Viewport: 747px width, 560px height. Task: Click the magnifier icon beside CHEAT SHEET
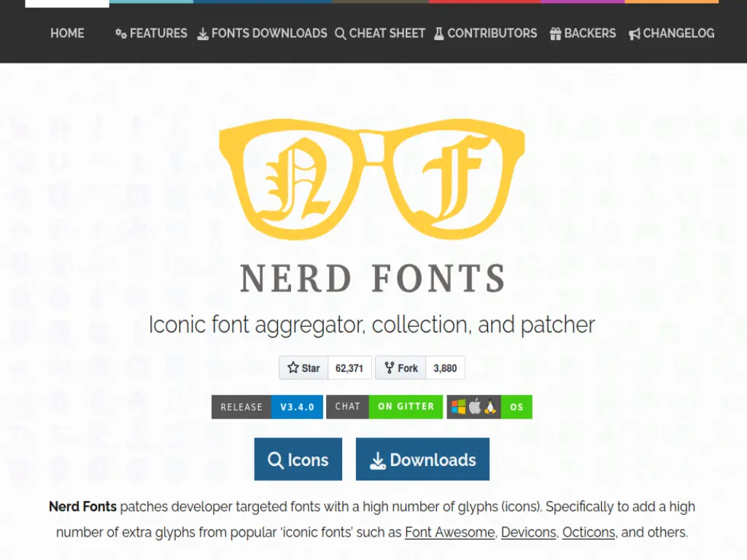[340, 34]
